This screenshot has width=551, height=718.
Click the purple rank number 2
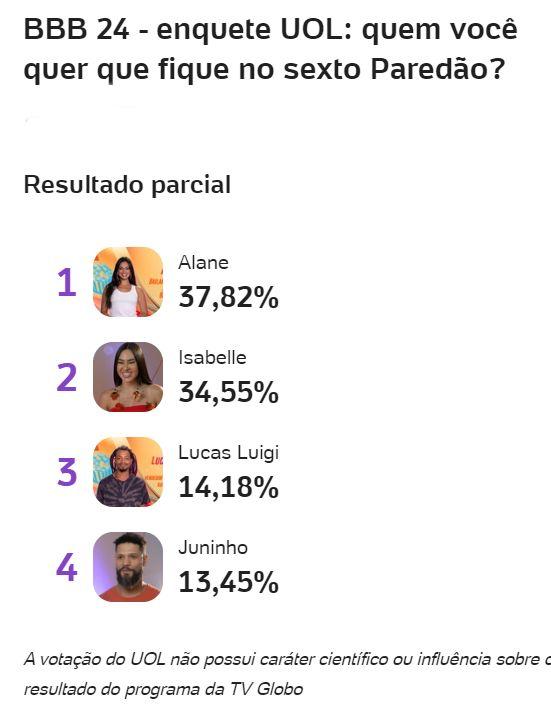click(x=67, y=377)
